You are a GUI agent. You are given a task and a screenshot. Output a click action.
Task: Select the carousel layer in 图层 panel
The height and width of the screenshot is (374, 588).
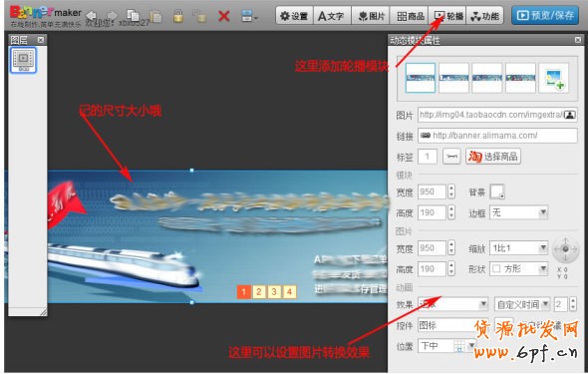pos(23,60)
